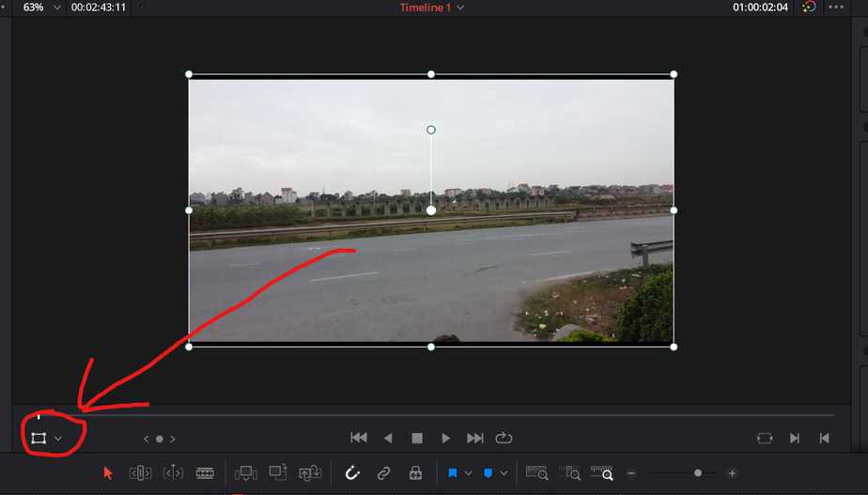Toggle loop playback
Image resolution: width=868 pixels, height=495 pixels.
pos(504,438)
